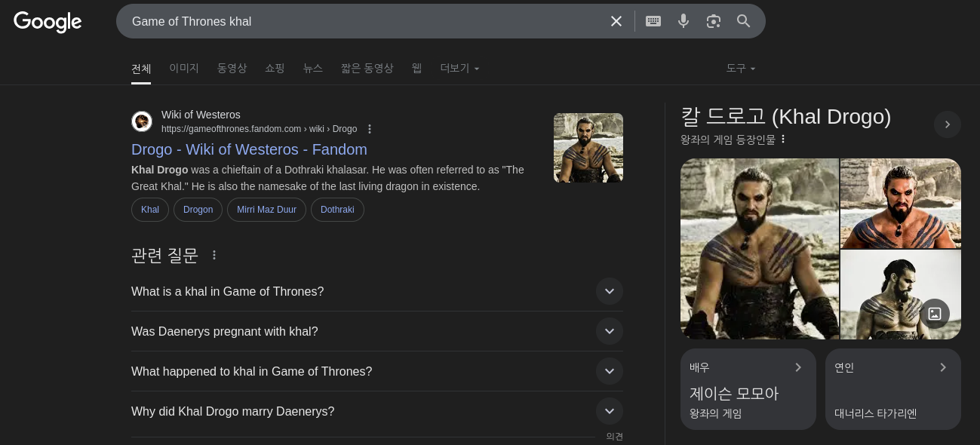
Task: Clear the search box with the X icon
Action: [616, 21]
